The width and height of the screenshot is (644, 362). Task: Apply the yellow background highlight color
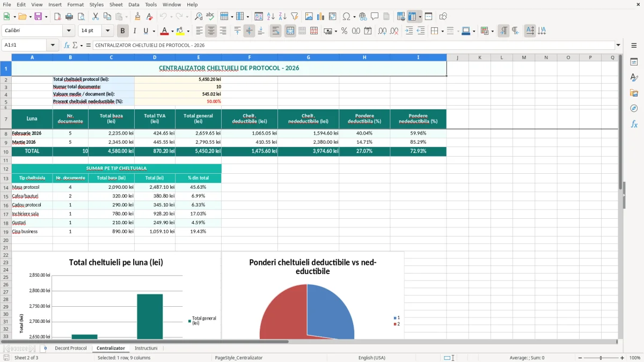point(180,31)
